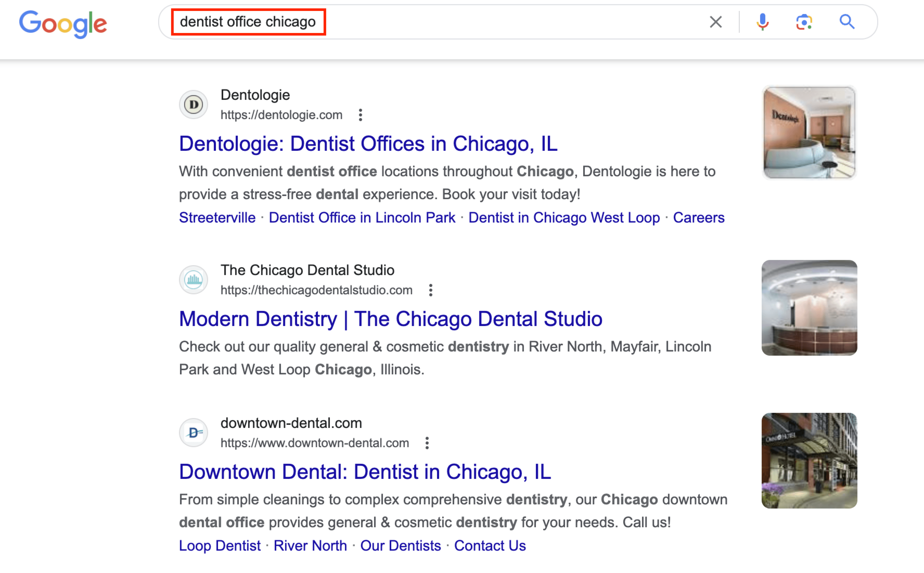This screenshot has height=573, width=924.
Task: Open the Chicago Dental Studio reception desk thumbnail
Action: click(809, 308)
